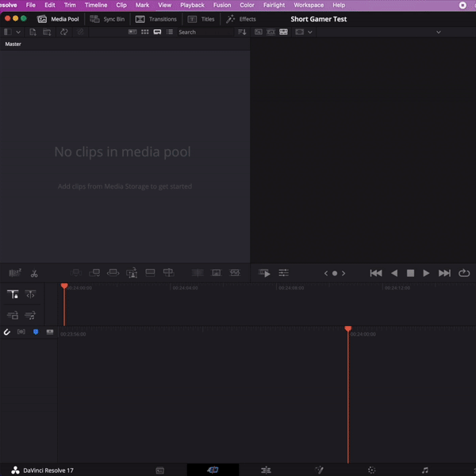Click the previous edit jog arrow
This screenshot has height=476, width=476.
[x=326, y=274]
